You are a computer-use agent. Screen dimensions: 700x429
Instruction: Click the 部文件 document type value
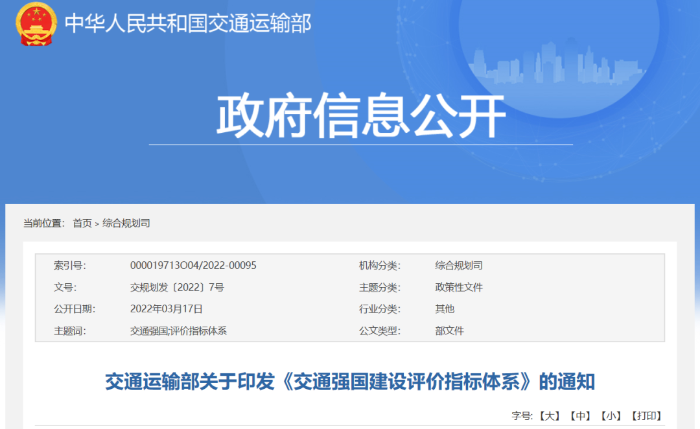point(449,331)
